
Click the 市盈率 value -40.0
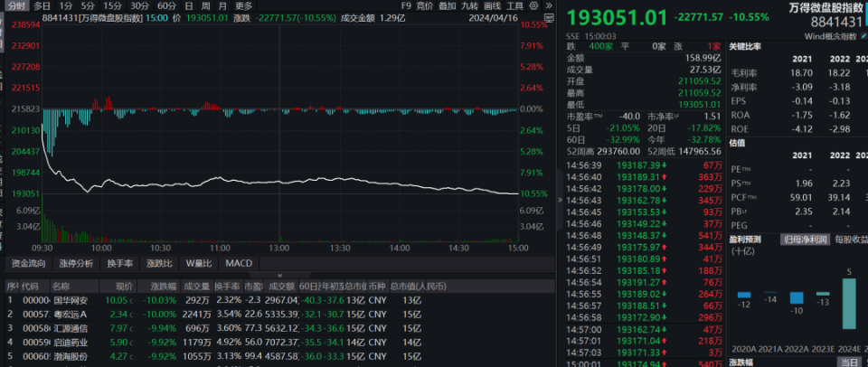(x=631, y=117)
